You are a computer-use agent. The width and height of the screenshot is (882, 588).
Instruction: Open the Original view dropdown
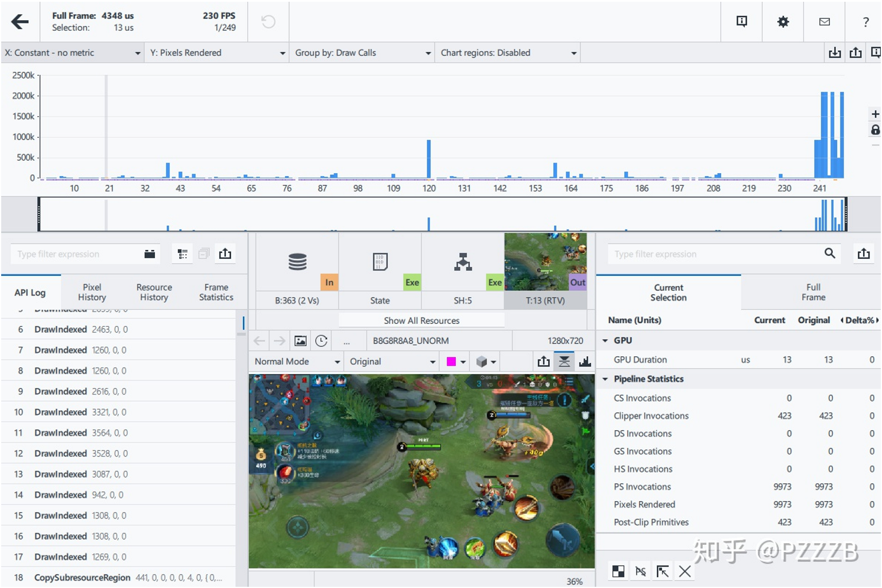(x=392, y=362)
